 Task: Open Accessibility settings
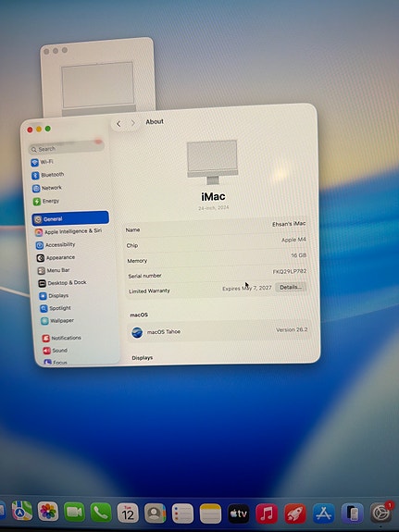click(56, 244)
